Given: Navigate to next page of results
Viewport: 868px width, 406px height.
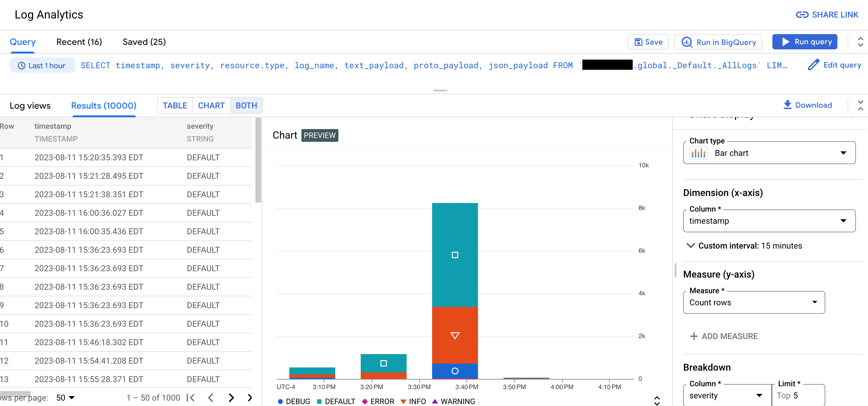Looking at the screenshot, I should [232, 398].
